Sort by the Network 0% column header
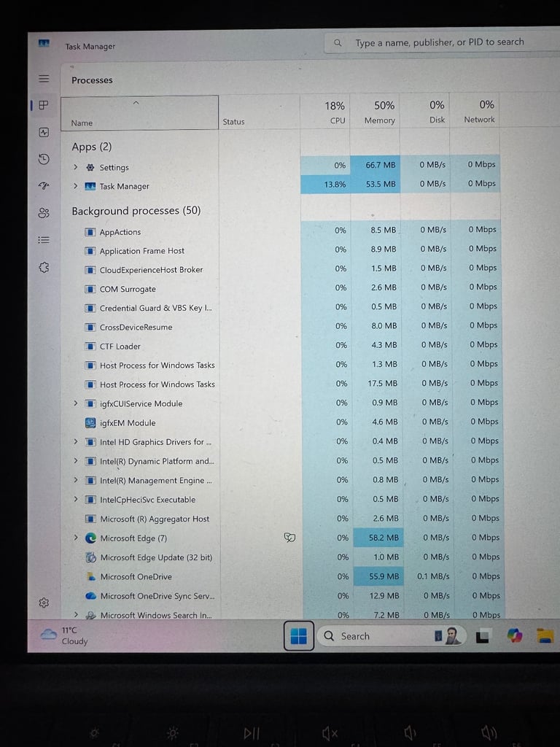 tap(475, 110)
